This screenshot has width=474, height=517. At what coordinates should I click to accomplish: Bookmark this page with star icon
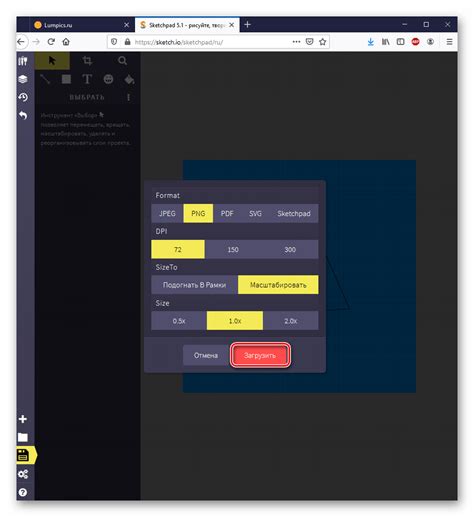click(x=322, y=42)
